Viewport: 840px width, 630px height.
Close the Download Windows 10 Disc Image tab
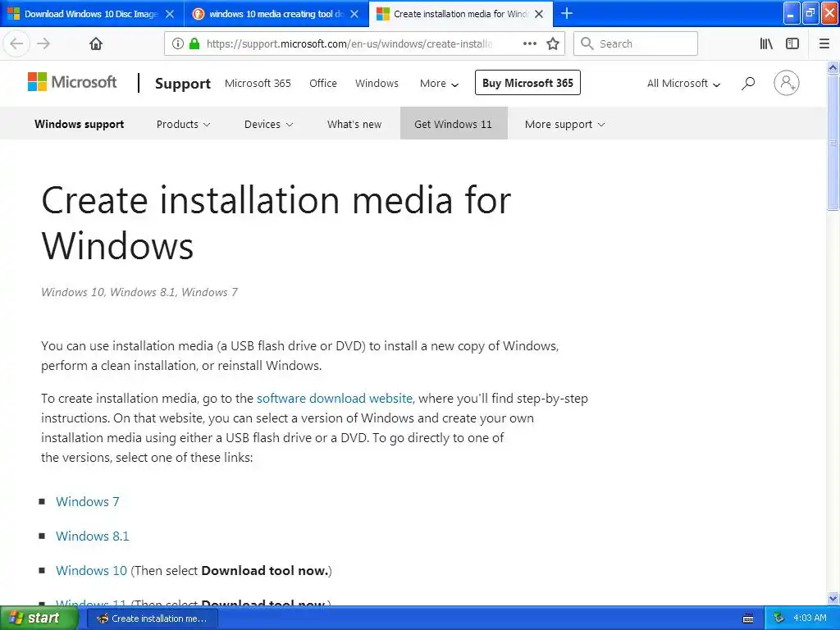pos(170,14)
